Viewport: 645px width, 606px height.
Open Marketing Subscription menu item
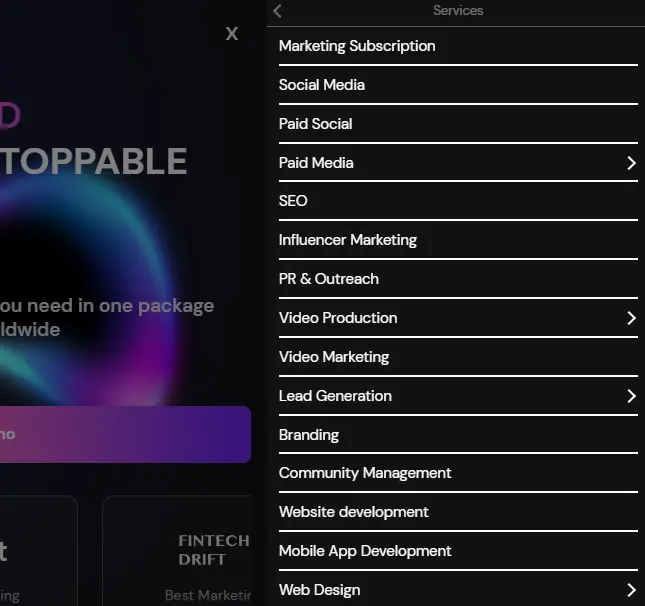357,46
